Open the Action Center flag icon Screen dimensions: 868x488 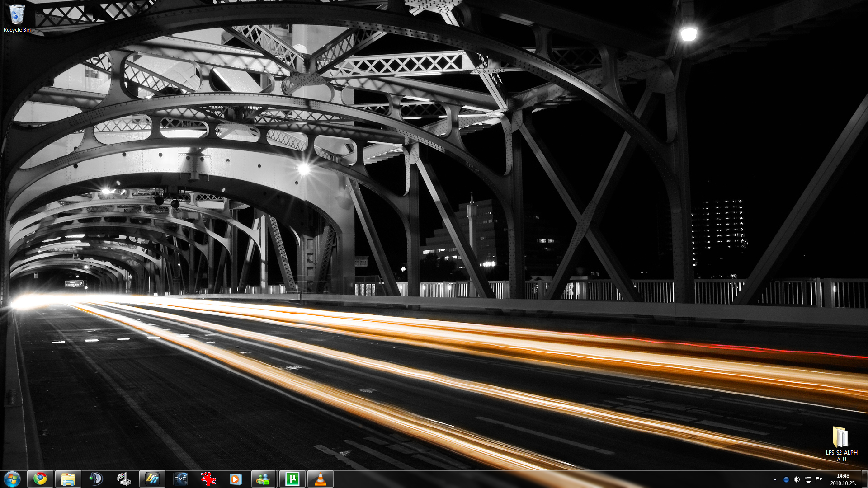pyautogui.click(x=818, y=479)
